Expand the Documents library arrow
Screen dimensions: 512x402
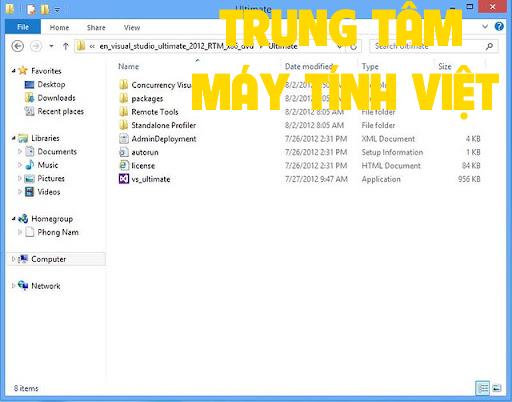(20, 151)
